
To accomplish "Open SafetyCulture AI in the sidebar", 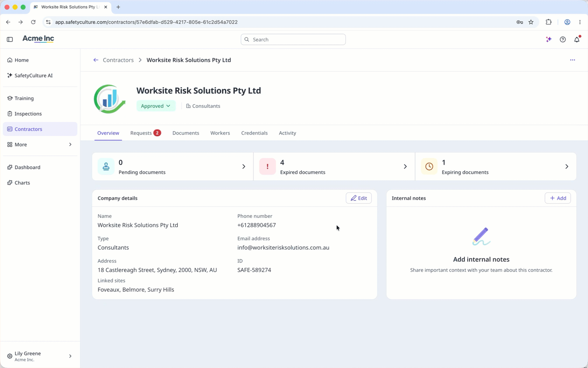I will (x=40, y=75).
